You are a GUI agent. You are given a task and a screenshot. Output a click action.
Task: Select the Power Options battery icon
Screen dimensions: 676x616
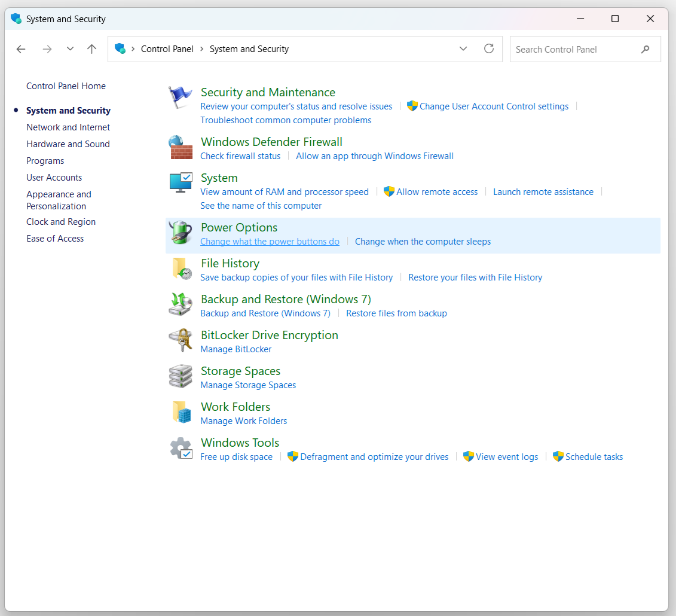tap(181, 233)
